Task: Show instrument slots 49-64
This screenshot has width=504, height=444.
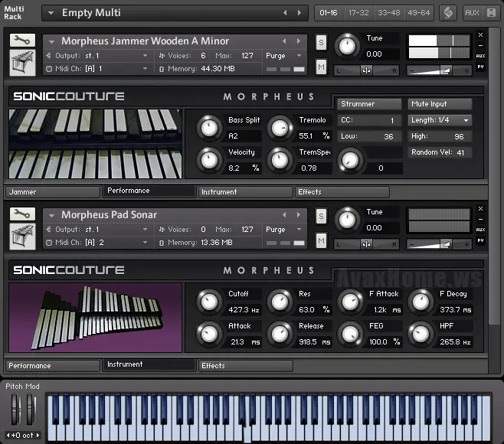Action: click(x=419, y=13)
